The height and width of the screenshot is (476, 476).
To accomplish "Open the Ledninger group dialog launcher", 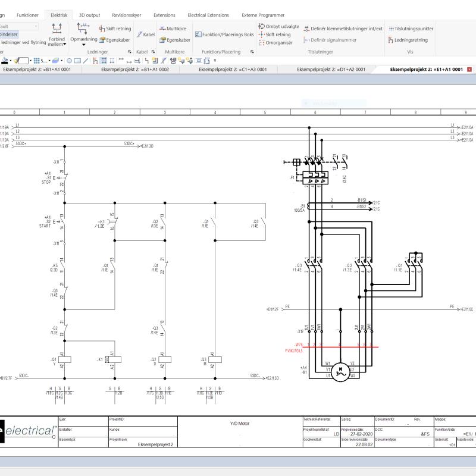I will pos(130,52).
